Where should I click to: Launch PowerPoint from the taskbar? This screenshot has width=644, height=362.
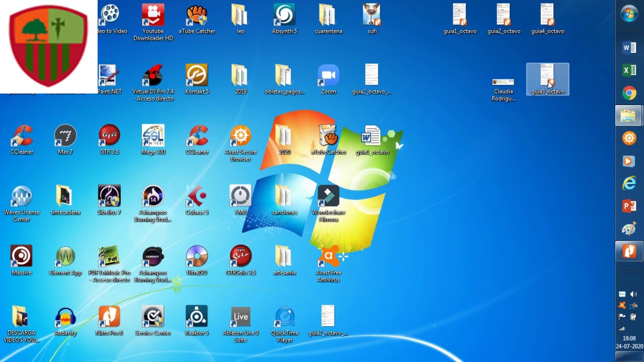click(x=629, y=206)
